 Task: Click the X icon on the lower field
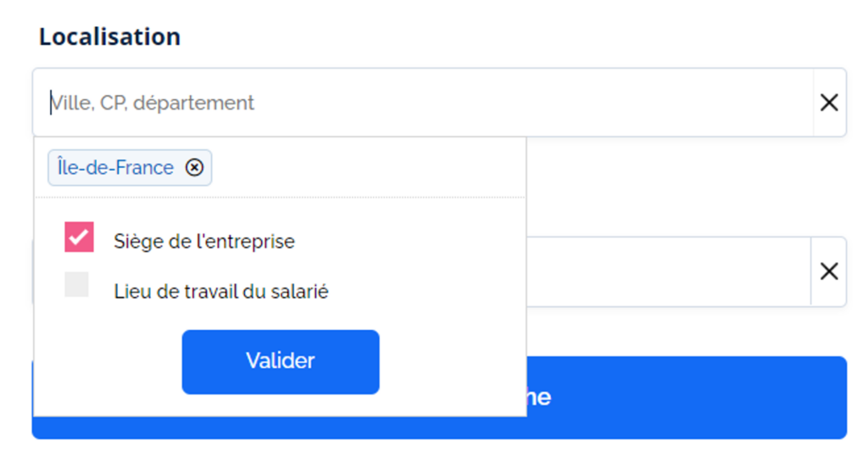pos(828,271)
